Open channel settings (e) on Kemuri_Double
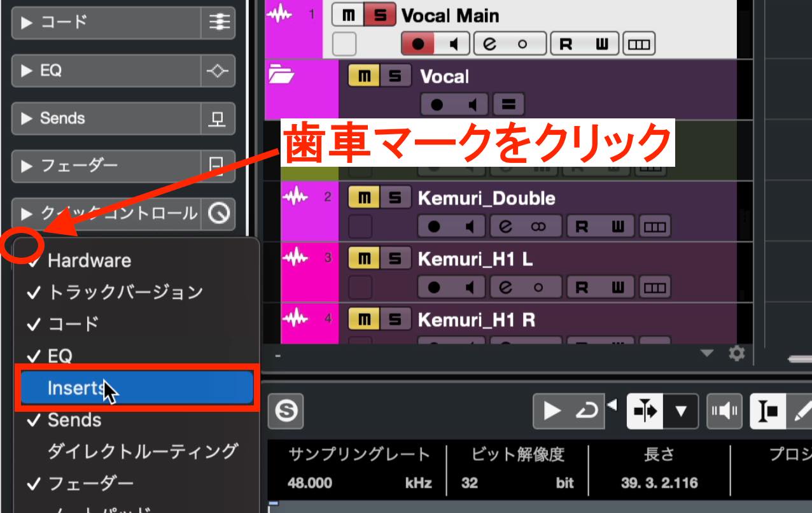This screenshot has width=812, height=513. pyautogui.click(x=506, y=227)
